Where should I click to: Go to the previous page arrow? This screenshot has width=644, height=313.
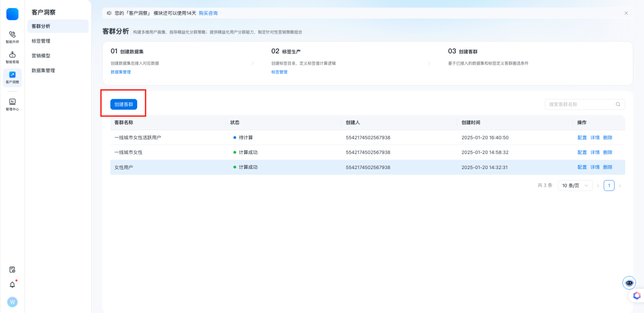(598, 186)
